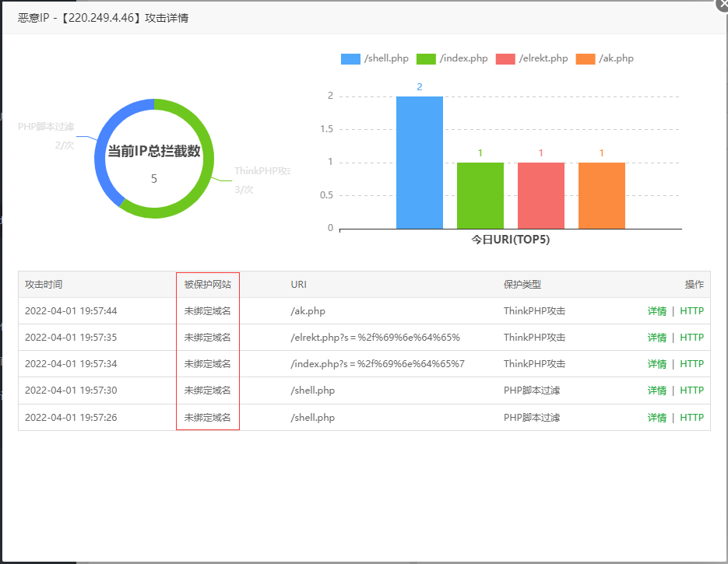
Task: View HTTP for the 19:57:26 /shell.php attack
Action: coord(691,417)
